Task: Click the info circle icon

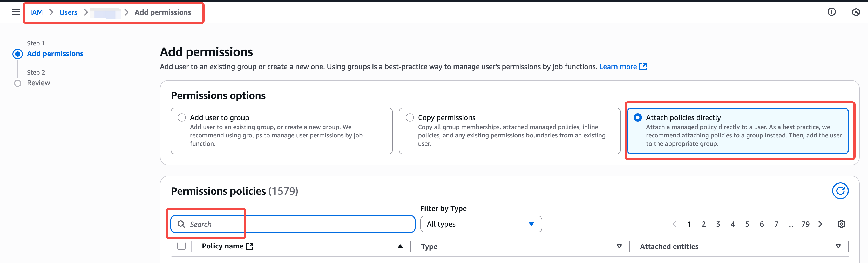Action: 831,12
